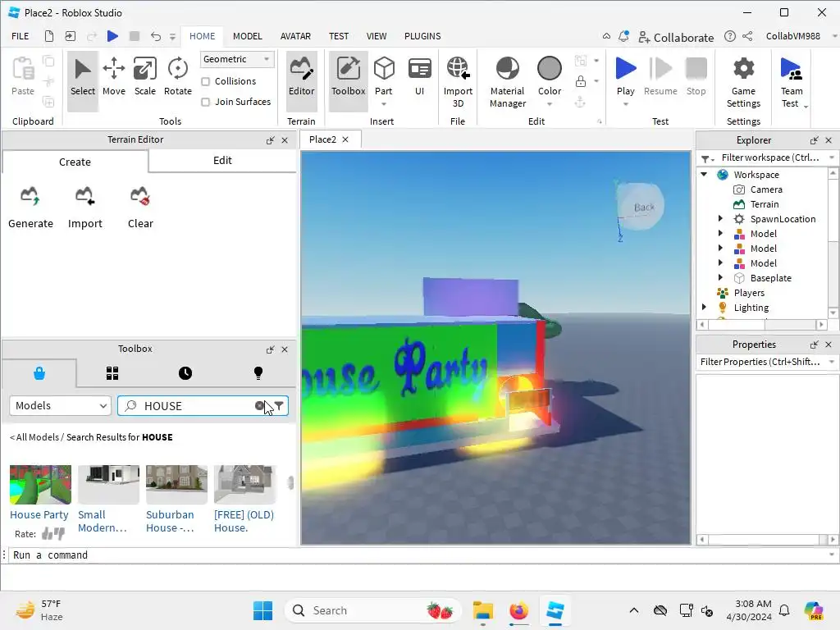Open the Color dropdown arrow
The height and width of the screenshot is (630, 840).
(x=550, y=104)
